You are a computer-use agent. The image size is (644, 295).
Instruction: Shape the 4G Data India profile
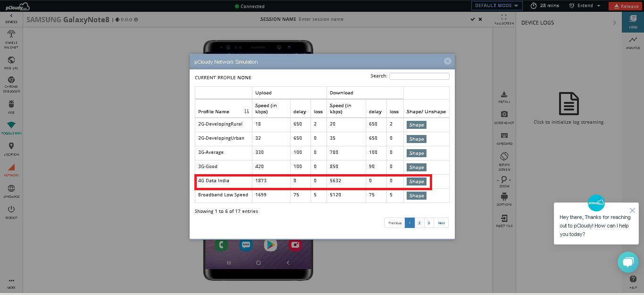(x=417, y=182)
